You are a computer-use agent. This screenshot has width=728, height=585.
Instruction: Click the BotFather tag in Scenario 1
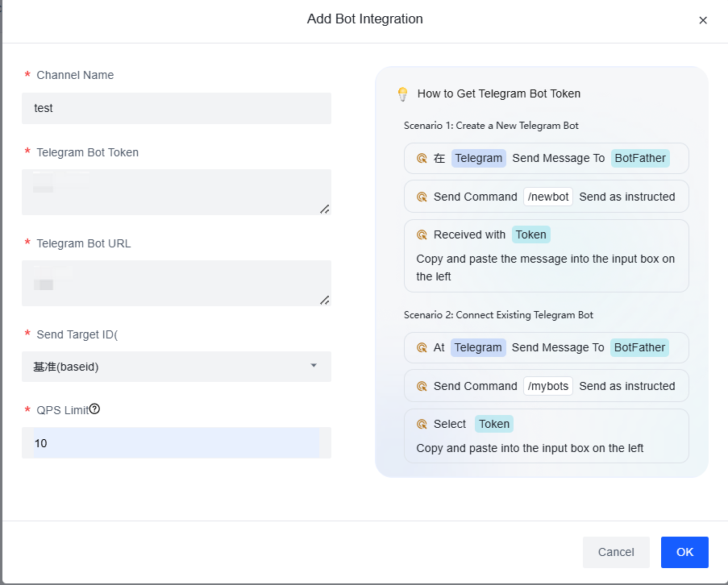pyautogui.click(x=640, y=158)
